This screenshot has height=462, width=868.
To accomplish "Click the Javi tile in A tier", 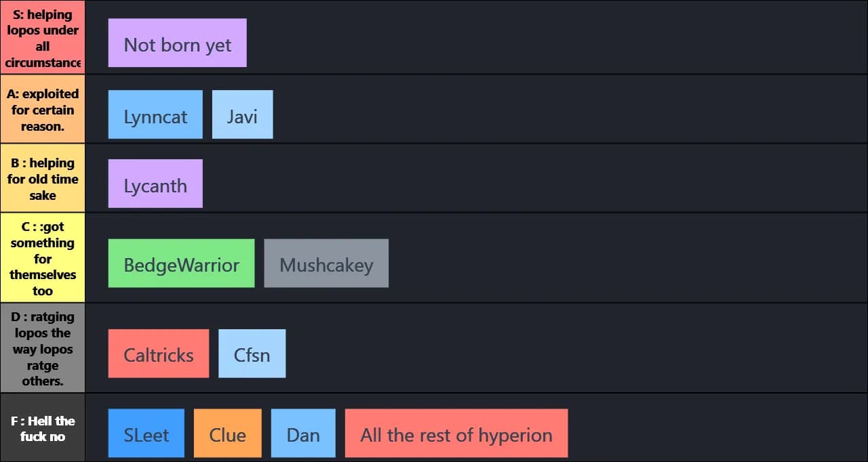I will click(242, 114).
